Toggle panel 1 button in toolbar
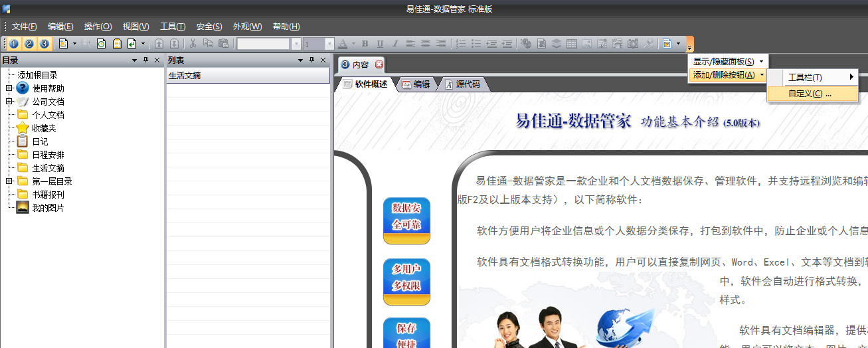The height and width of the screenshot is (348, 868). (x=13, y=44)
